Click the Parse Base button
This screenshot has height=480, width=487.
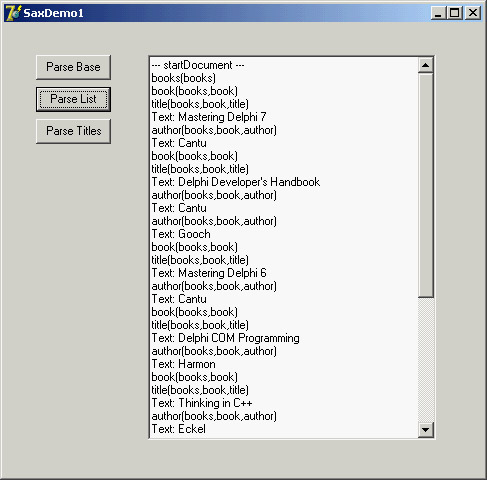coord(73,67)
